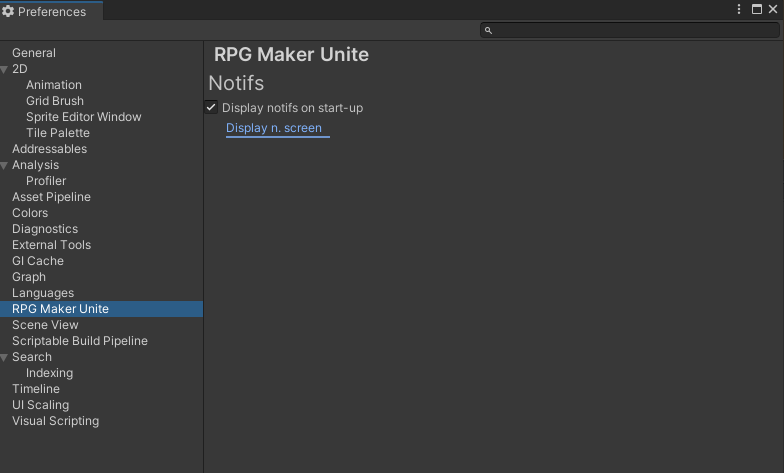784x473 pixels.
Task: Uncheck Display notifs on start-up
Action: pyautogui.click(x=211, y=107)
